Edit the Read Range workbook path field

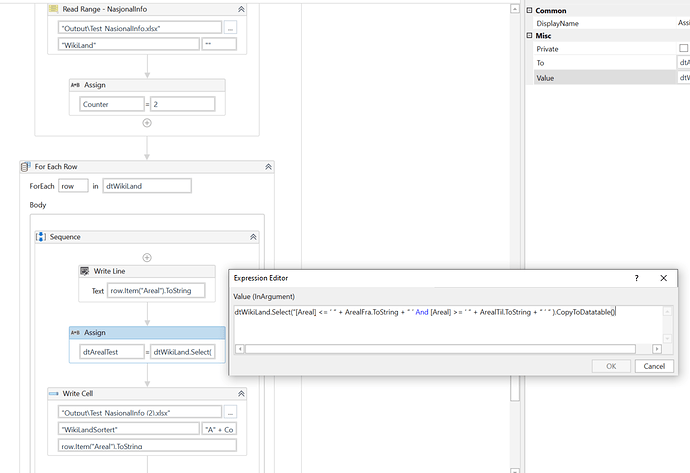coord(139,28)
